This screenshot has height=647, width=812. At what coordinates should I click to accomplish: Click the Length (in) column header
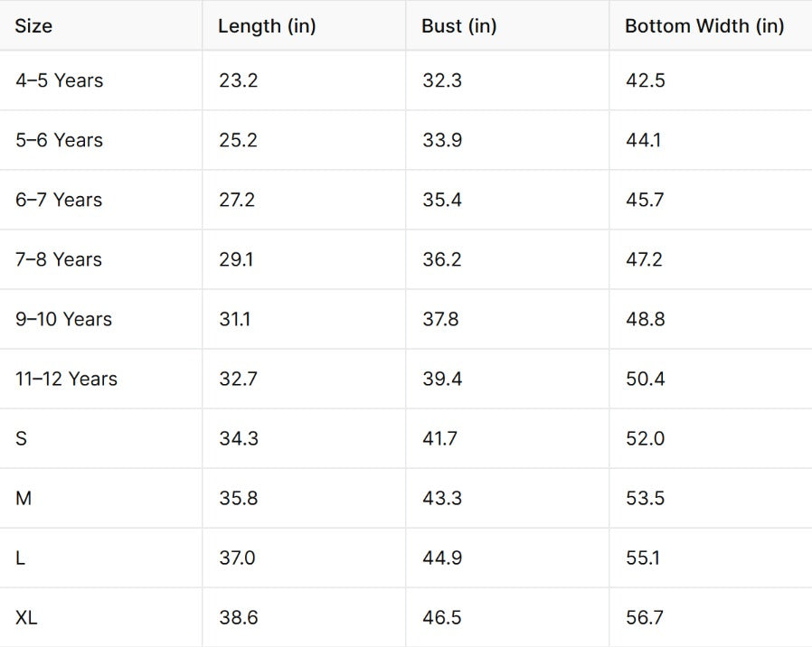click(x=267, y=26)
